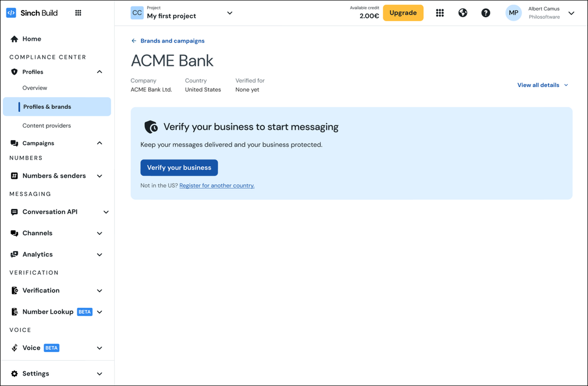The height and width of the screenshot is (386, 588).
Task: Click the globe language icon
Action: click(x=463, y=13)
